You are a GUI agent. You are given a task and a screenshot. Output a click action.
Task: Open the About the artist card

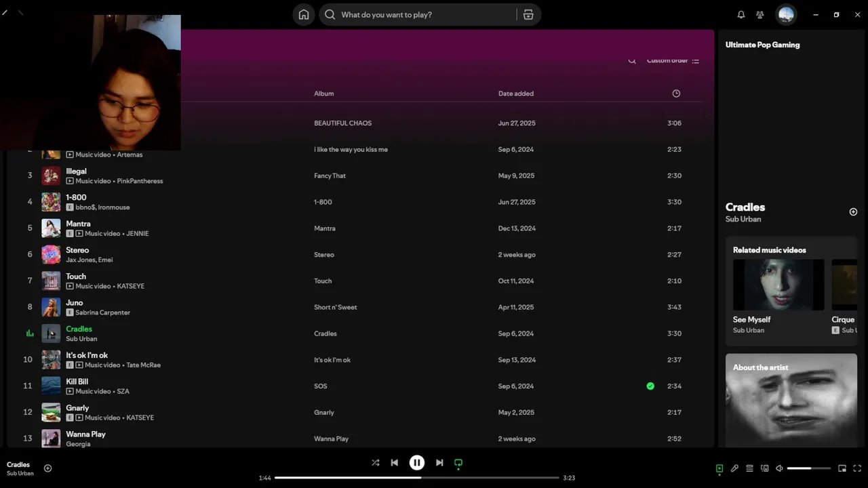point(791,400)
